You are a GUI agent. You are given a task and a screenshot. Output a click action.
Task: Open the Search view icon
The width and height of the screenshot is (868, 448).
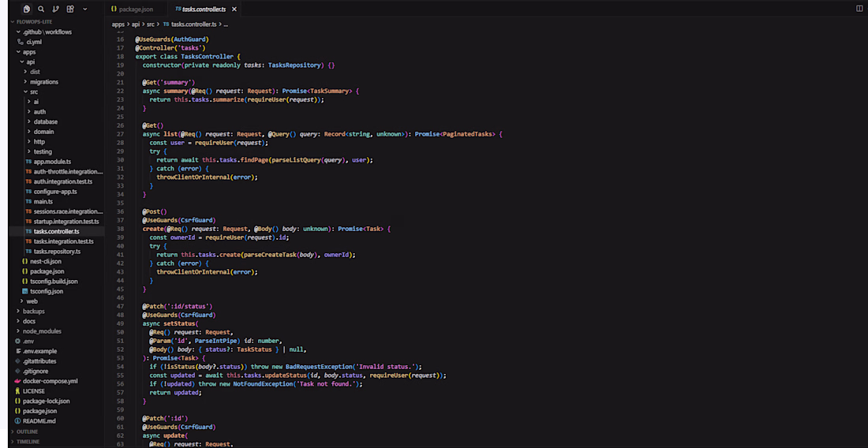41,9
